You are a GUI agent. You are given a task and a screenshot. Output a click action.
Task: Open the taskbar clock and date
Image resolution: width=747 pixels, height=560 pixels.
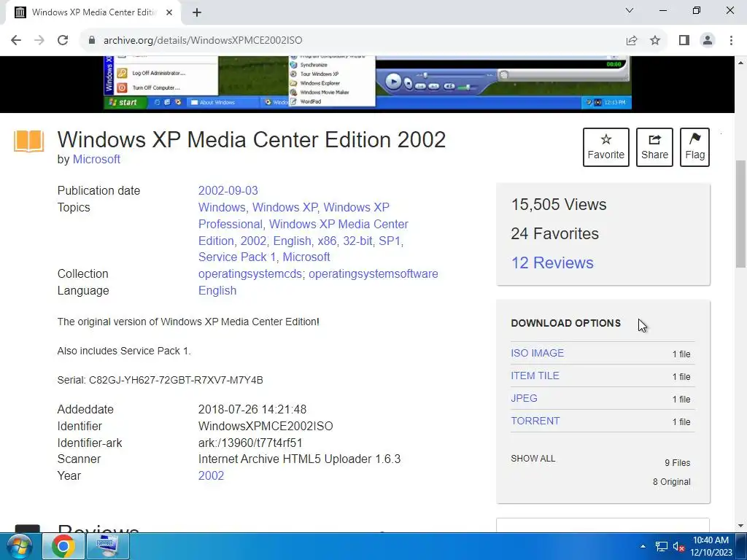(x=711, y=547)
